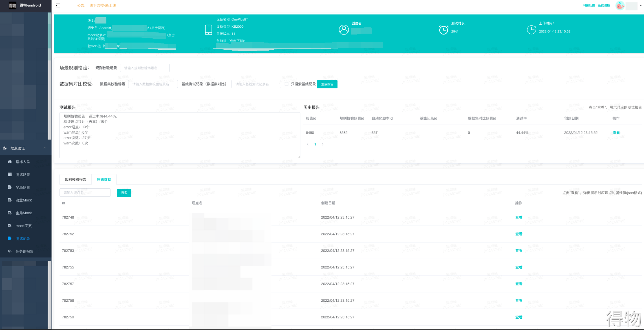Click the mock变更 sidebar icon
The image size is (644, 330).
10,226
